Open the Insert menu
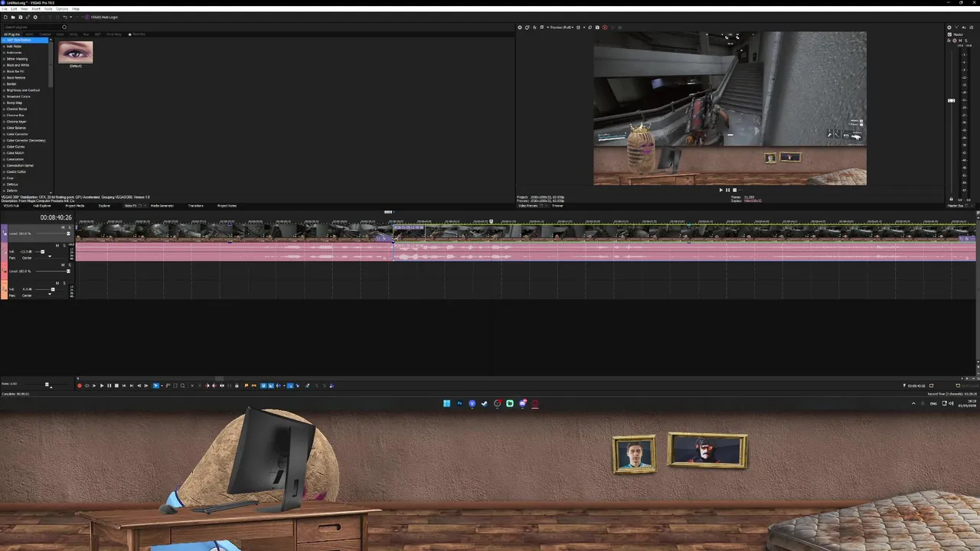The width and height of the screenshot is (980, 551). 36,8
